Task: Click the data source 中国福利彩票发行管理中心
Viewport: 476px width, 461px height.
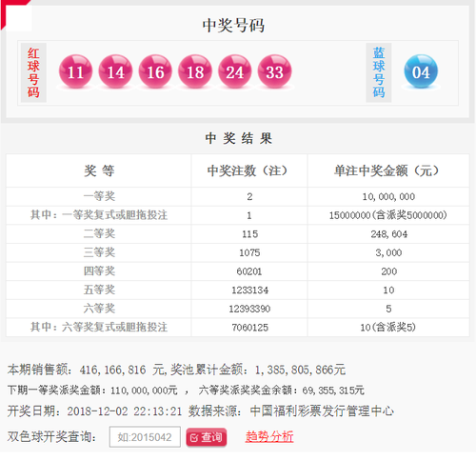Action: pyautogui.click(x=322, y=411)
